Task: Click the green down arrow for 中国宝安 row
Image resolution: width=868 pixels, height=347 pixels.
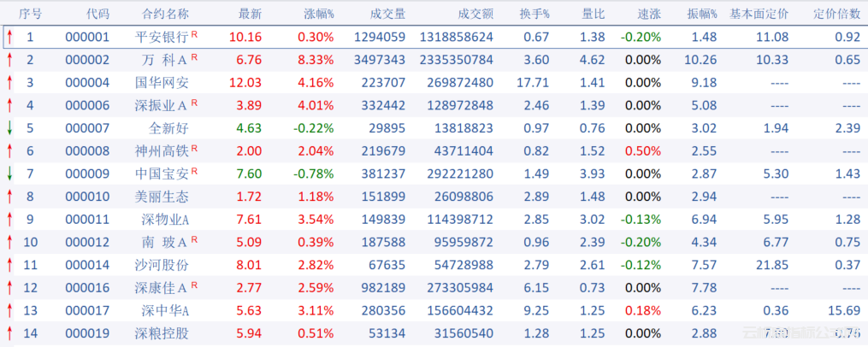Action: click(9, 173)
